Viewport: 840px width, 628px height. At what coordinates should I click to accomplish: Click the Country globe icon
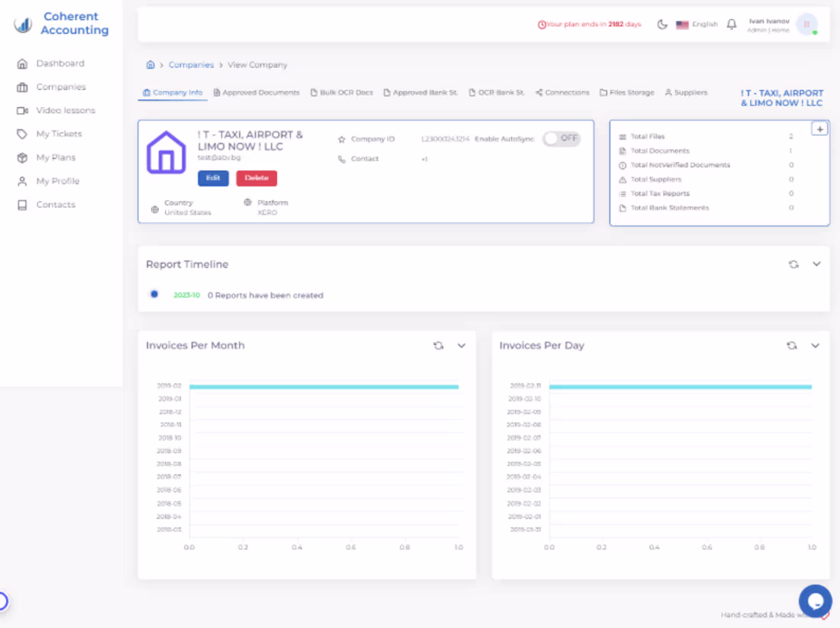pyautogui.click(x=155, y=209)
